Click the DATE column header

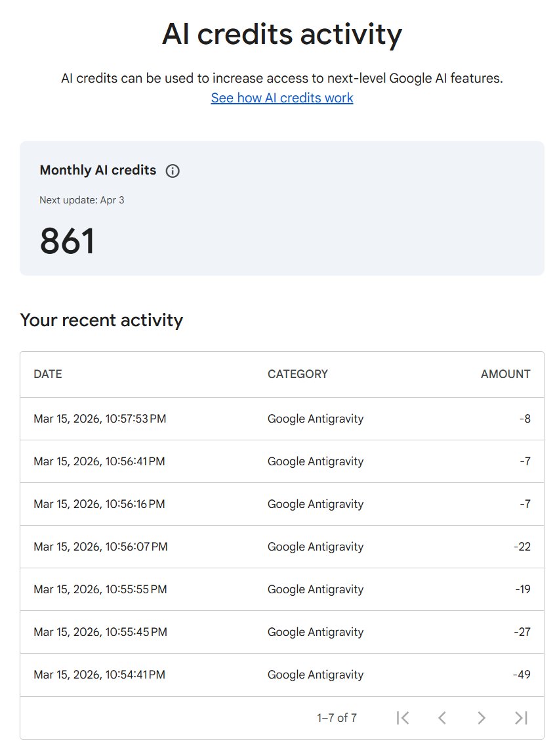48,374
